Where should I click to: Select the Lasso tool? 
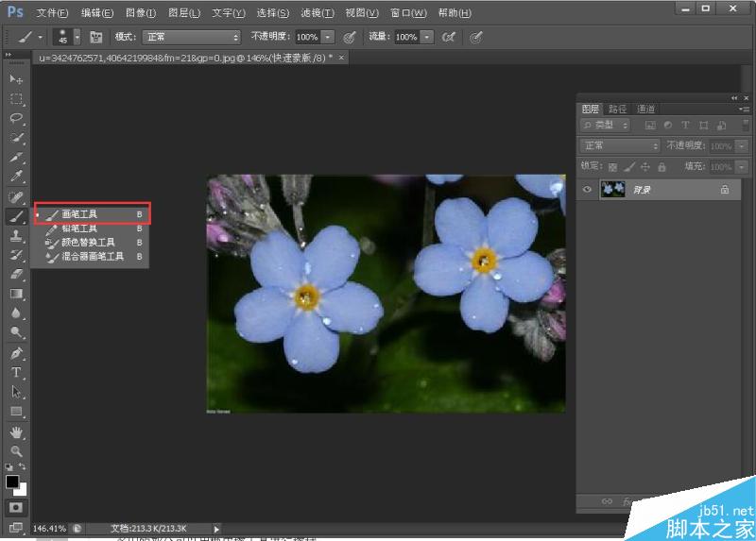(16, 118)
